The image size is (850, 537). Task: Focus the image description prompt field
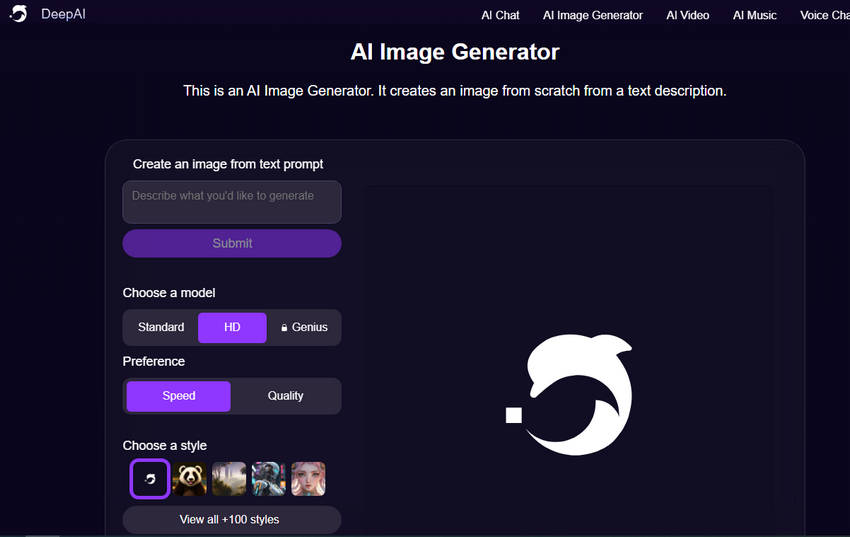(x=232, y=202)
